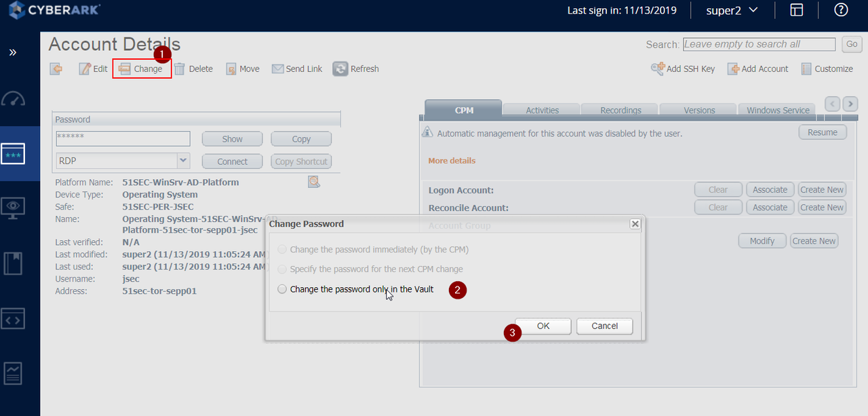This screenshot has width=868, height=416.
Task: Select Change password only in the Vault
Action: [282, 289]
